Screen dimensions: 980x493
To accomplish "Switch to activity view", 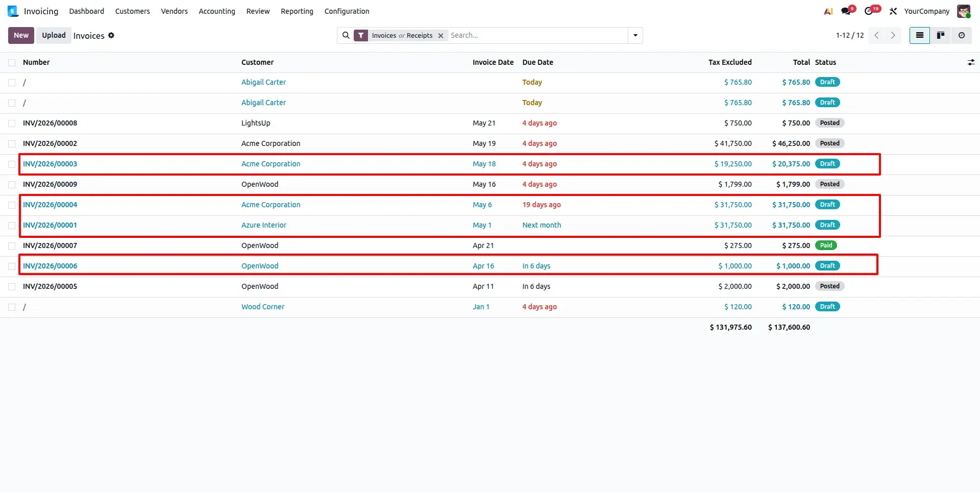I will [962, 35].
